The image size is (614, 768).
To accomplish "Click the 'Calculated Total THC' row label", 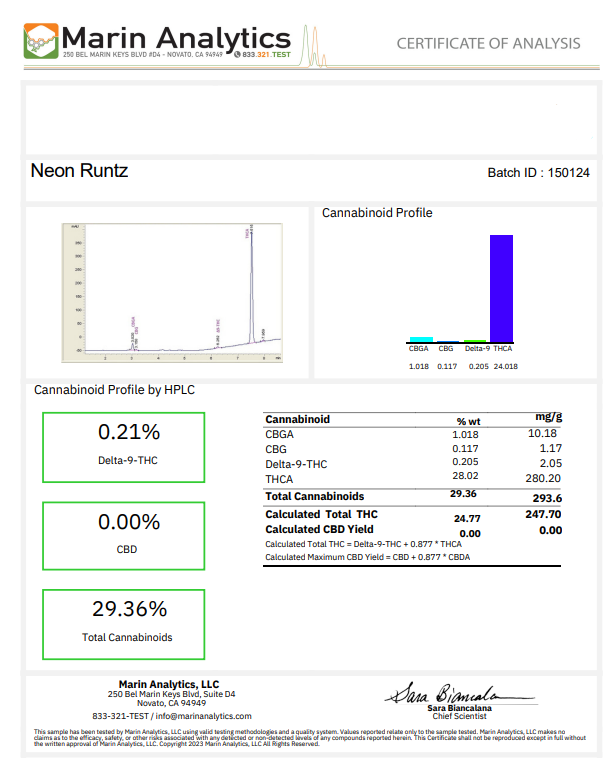I will click(322, 514).
